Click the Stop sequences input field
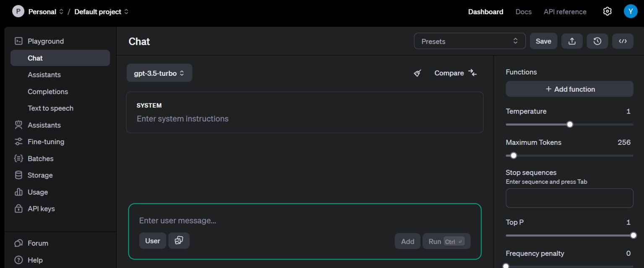The image size is (644, 268). (569, 198)
